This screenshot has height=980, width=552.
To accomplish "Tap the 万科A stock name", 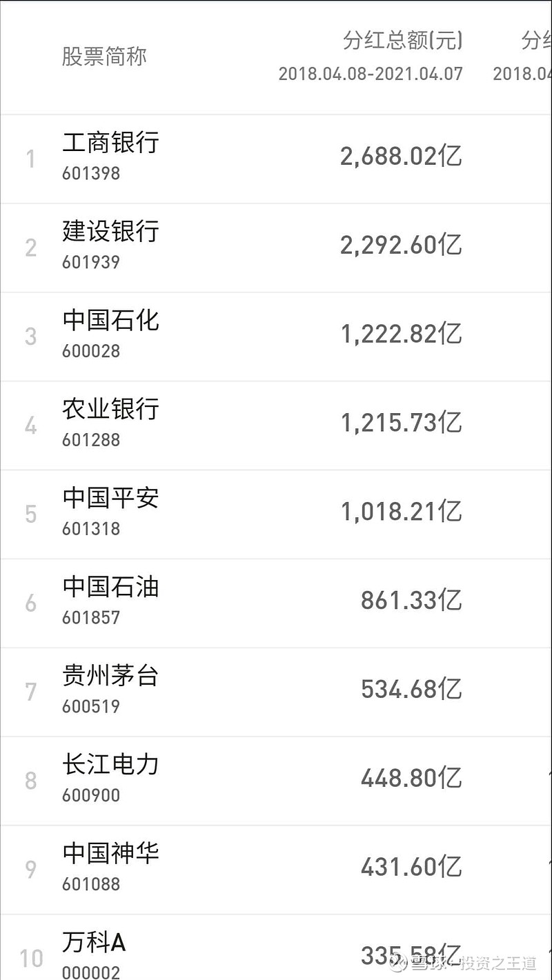I will tap(94, 943).
